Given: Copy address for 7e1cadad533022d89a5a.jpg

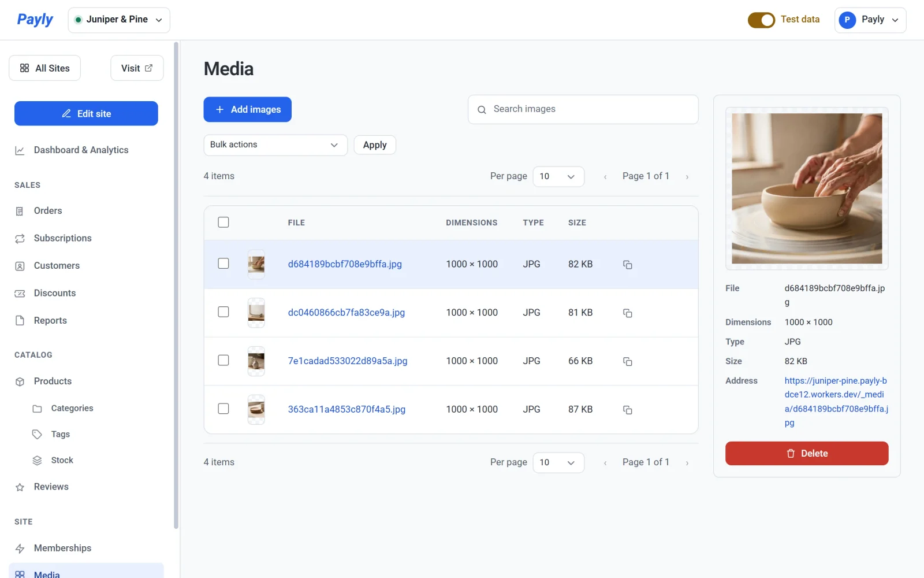Looking at the screenshot, I should point(627,362).
